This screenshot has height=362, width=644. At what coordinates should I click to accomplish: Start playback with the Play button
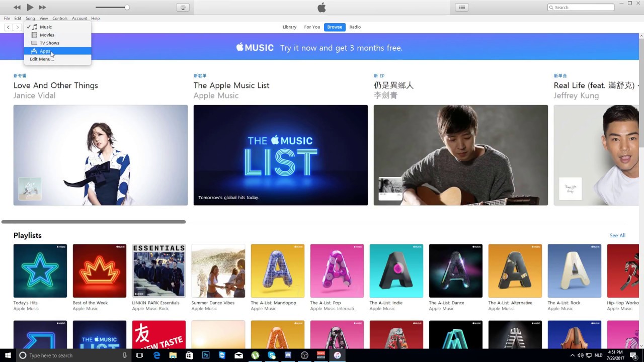(30, 7)
